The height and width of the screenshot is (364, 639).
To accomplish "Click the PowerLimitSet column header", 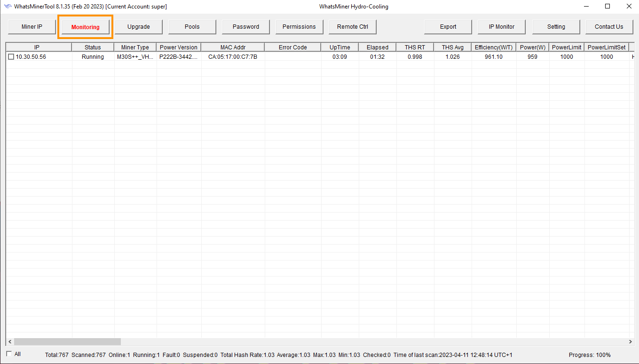I will click(x=607, y=47).
